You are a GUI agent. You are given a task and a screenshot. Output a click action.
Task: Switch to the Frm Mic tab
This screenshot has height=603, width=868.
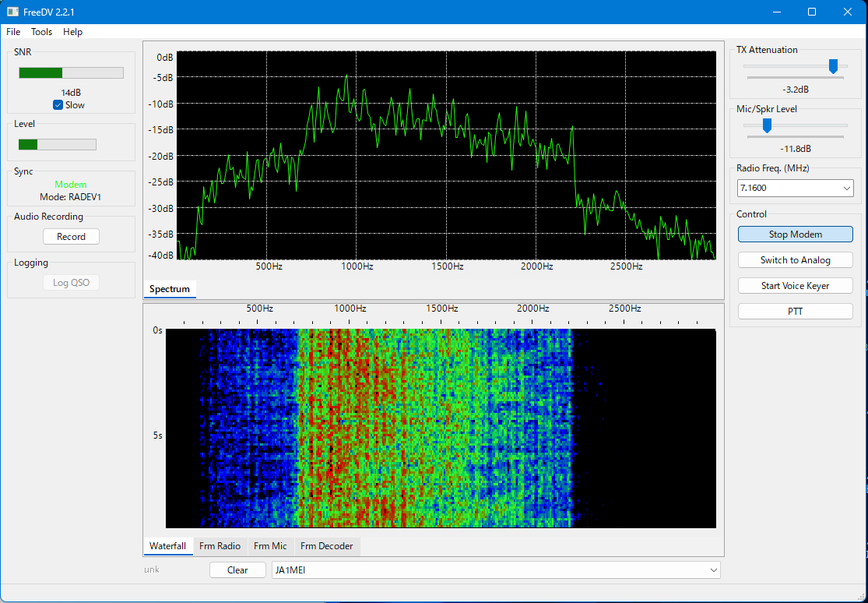[x=270, y=546]
